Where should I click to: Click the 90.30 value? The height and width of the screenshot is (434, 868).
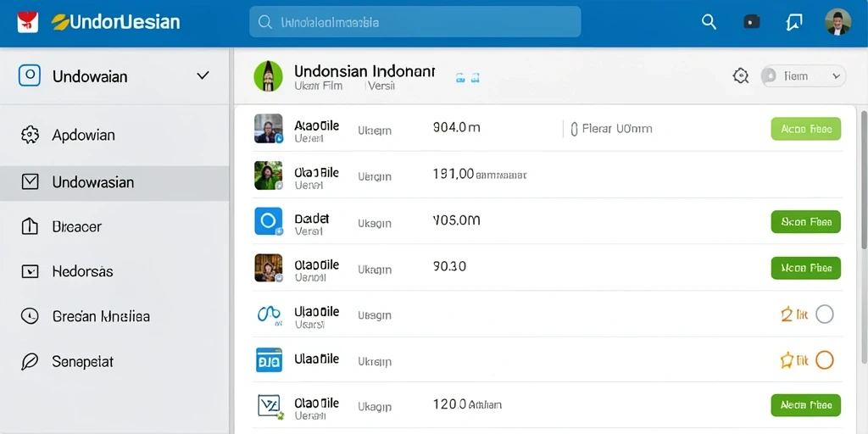coord(449,266)
